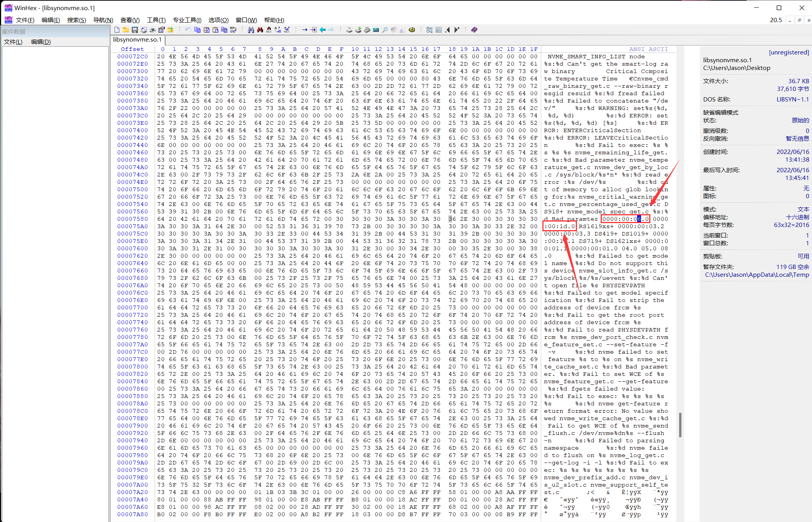Click the Open folder toolbar icon
This screenshot has width=812, height=522.
point(125,30)
